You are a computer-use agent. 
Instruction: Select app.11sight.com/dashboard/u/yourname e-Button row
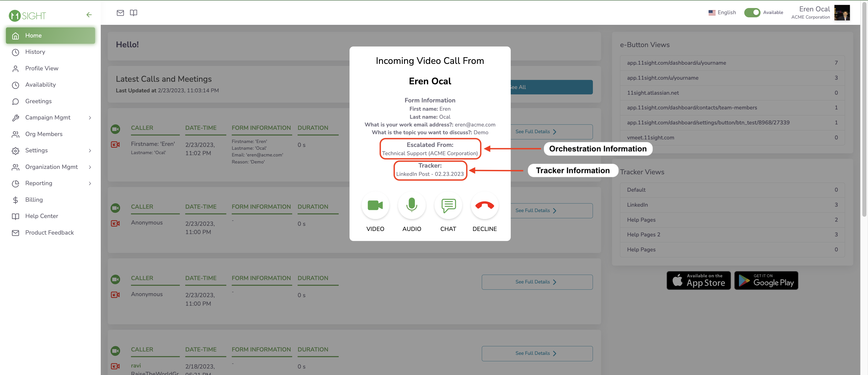tap(732, 63)
